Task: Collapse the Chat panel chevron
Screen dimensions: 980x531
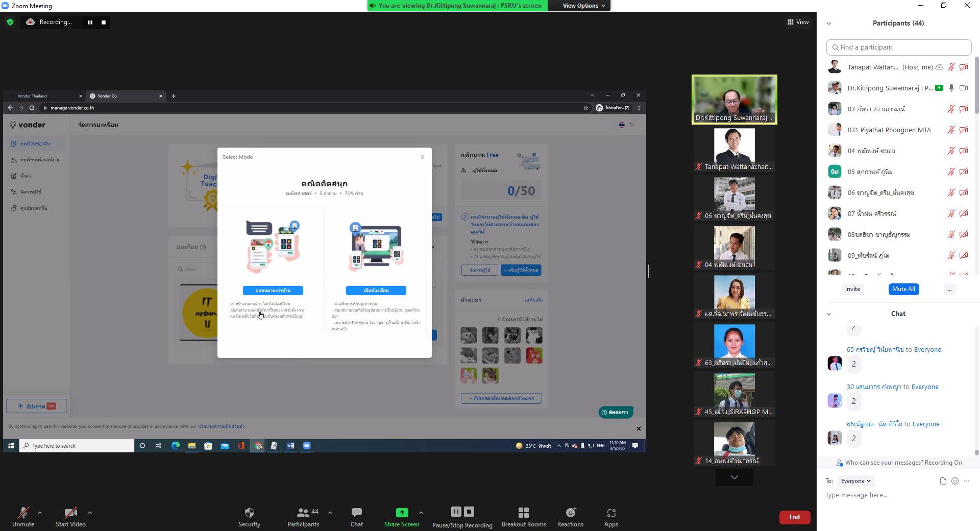Action: click(x=829, y=314)
